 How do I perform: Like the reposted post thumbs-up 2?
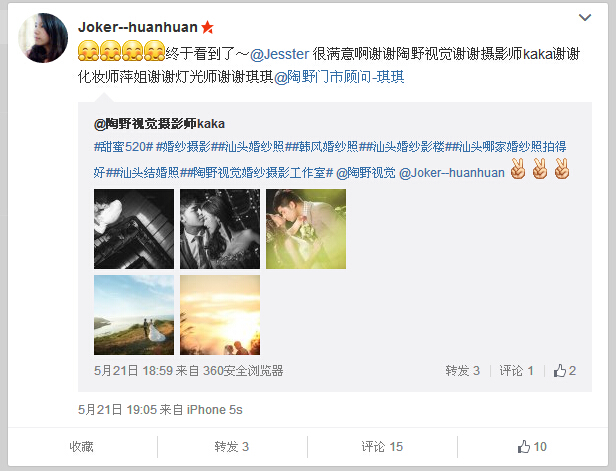point(565,370)
